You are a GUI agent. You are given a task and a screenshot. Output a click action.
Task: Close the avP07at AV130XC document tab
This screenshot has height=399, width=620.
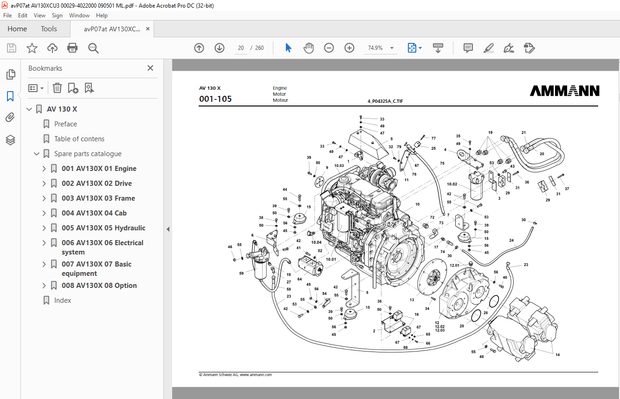pos(147,29)
